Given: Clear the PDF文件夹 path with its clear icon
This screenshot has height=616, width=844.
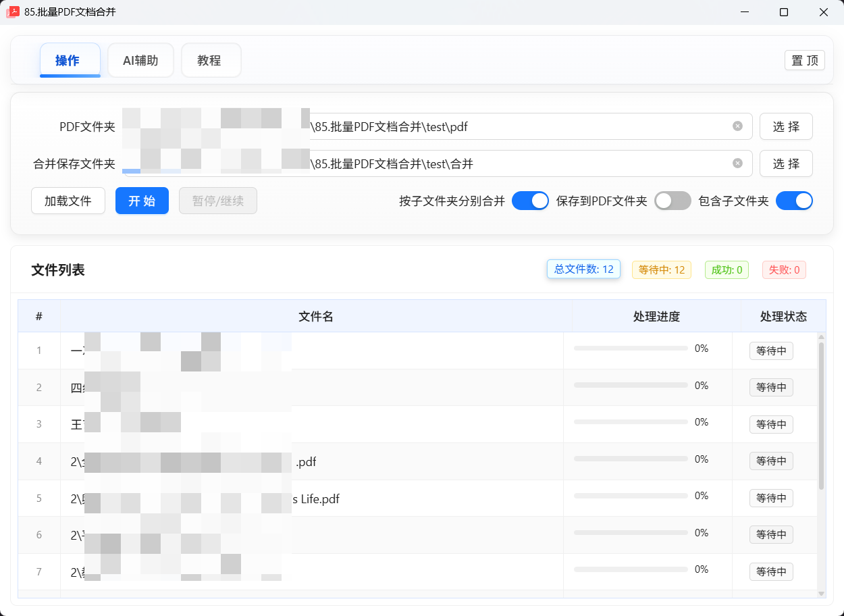Looking at the screenshot, I should [737, 126].
